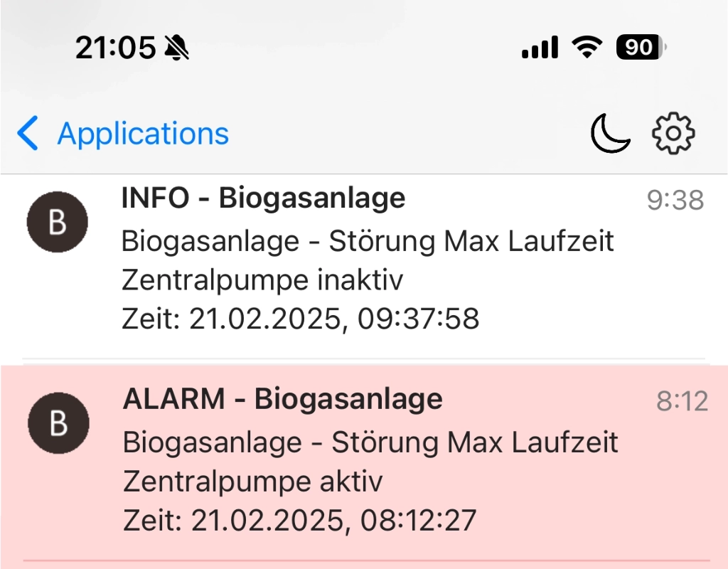
Task: Tap the cellular signal bars
Action: 540,47
